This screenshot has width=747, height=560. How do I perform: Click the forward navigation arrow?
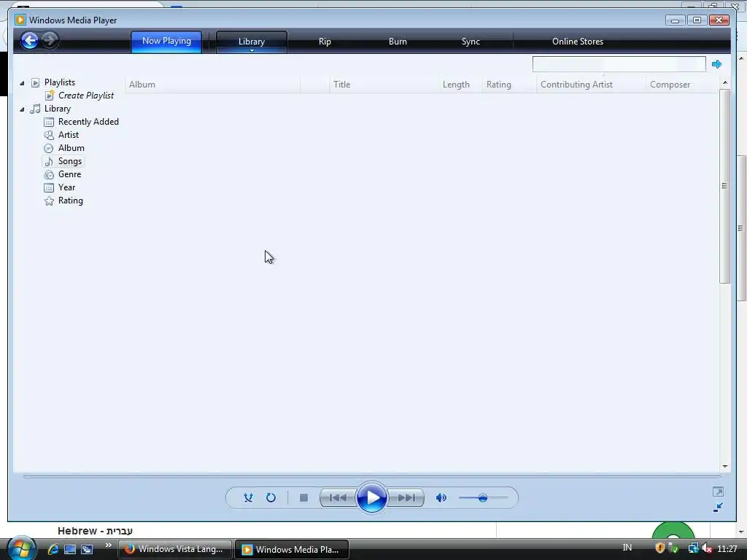50,40
